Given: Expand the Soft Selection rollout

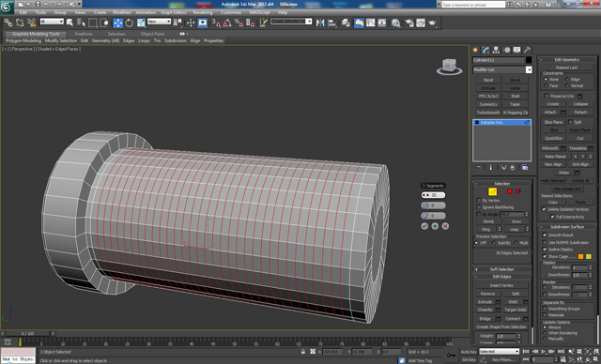Looking at the screenshot, I should point(502,269).
